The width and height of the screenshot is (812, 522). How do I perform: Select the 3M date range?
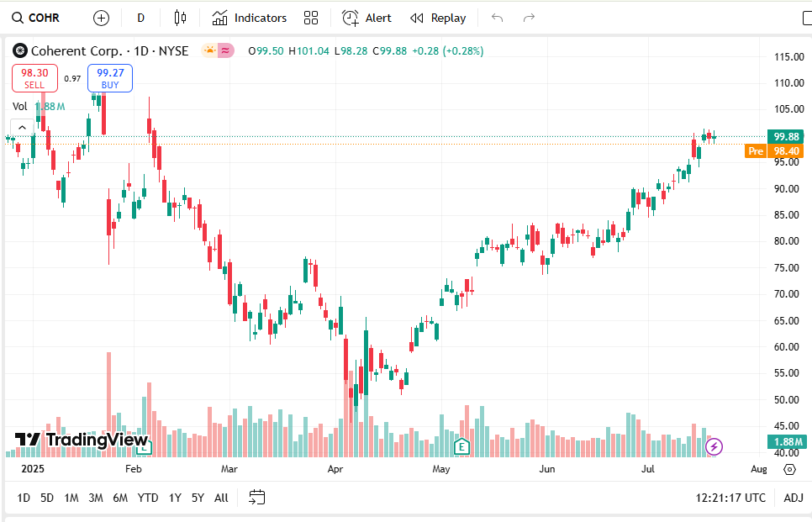pos(96,498)
